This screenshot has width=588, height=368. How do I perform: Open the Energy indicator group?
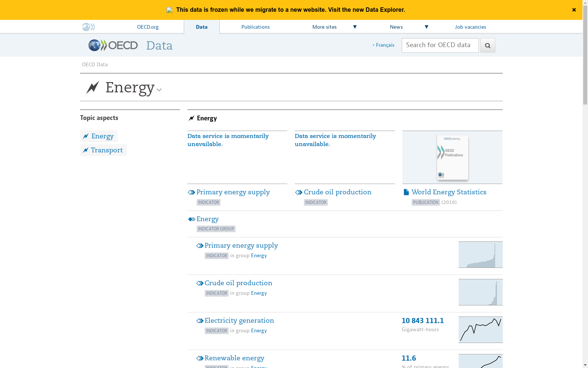coord(208,219)
